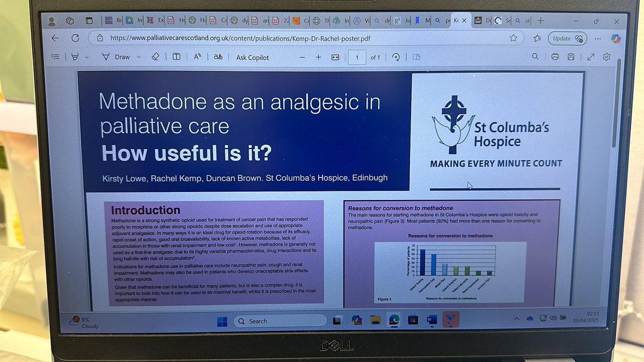Activate the Add text tool icon
Screen dimensions: 644x362
click(177, 57)
